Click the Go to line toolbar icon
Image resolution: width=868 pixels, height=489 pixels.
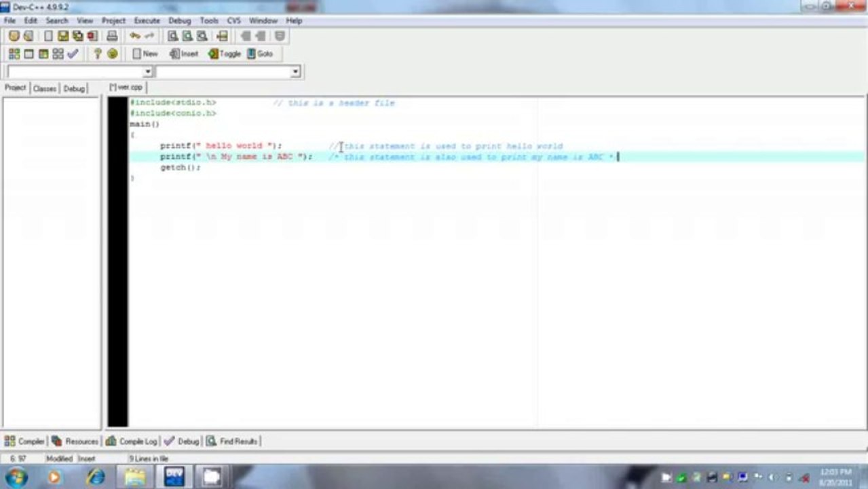point(221,36)
